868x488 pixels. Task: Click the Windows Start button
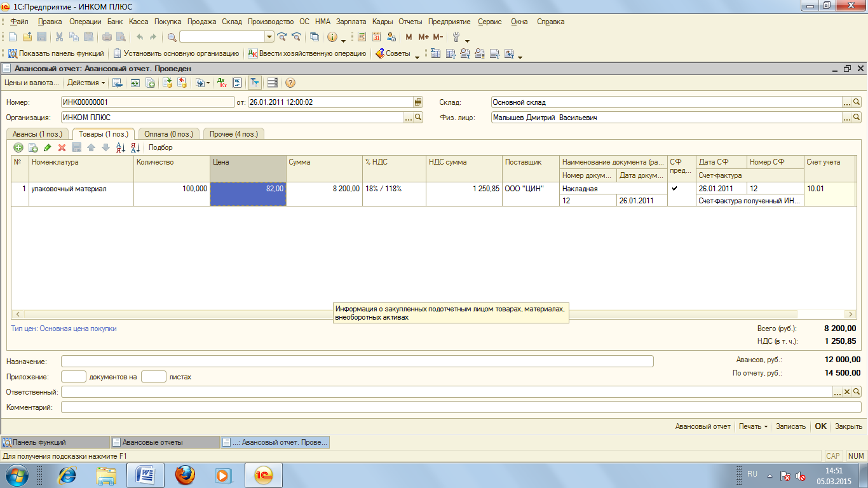(17, 475)
